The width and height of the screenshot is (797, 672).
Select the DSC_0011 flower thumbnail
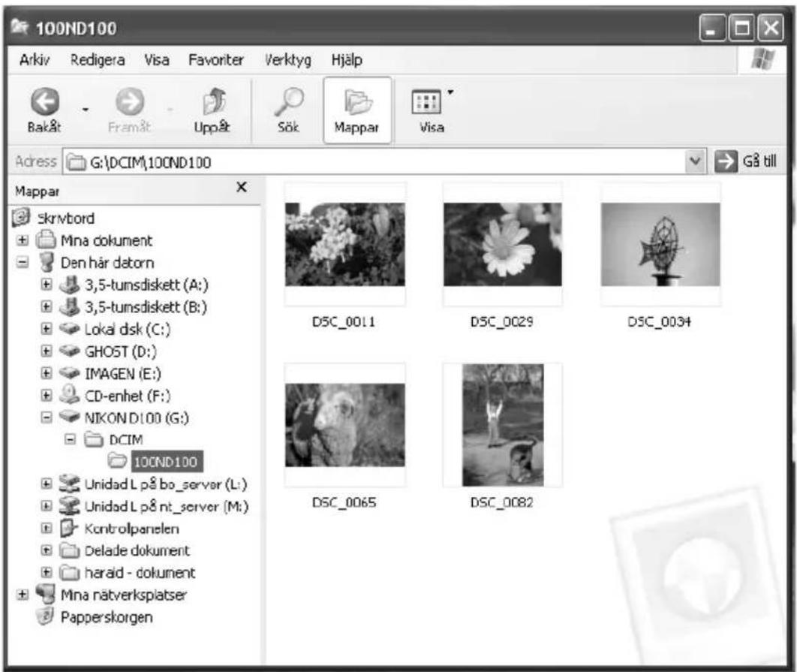tap(344, 244)
